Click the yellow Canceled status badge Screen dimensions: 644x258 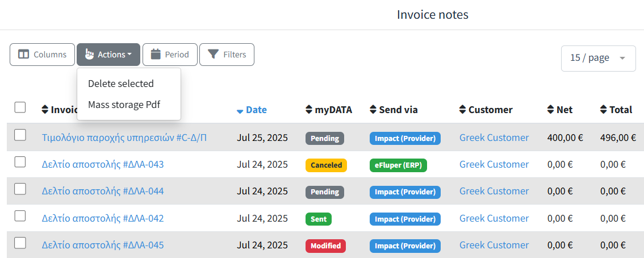coord(326,165)
